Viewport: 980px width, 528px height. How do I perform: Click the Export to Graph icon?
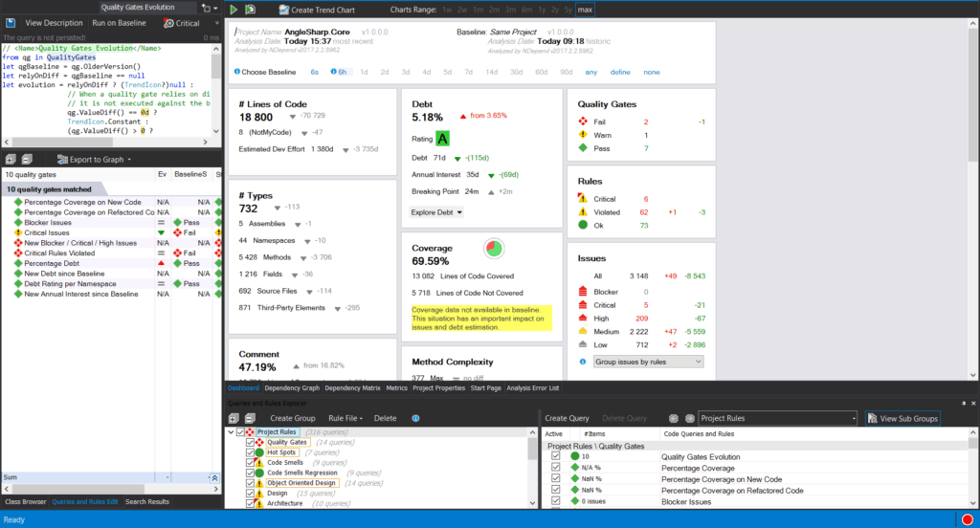point(62,160)
